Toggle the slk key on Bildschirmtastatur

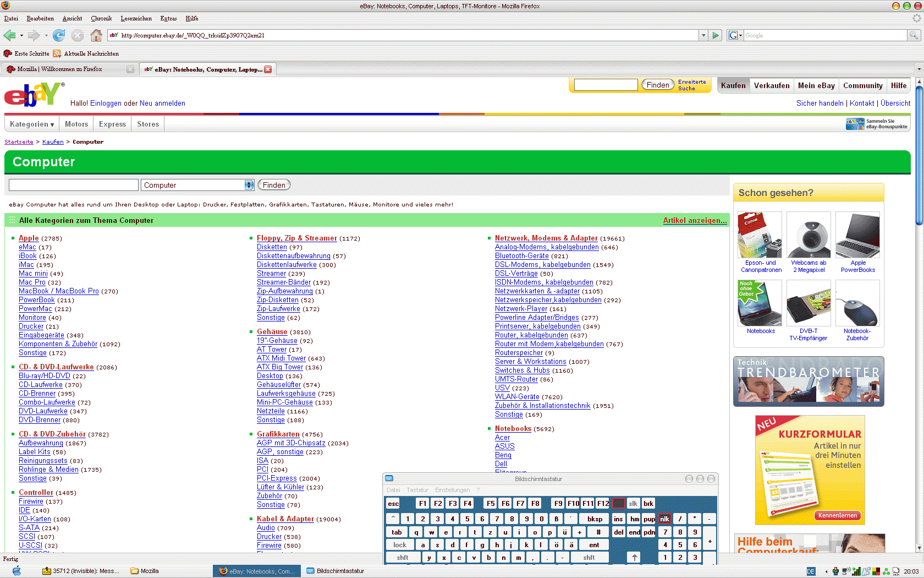pyautogui.click(x=634, y=504)
